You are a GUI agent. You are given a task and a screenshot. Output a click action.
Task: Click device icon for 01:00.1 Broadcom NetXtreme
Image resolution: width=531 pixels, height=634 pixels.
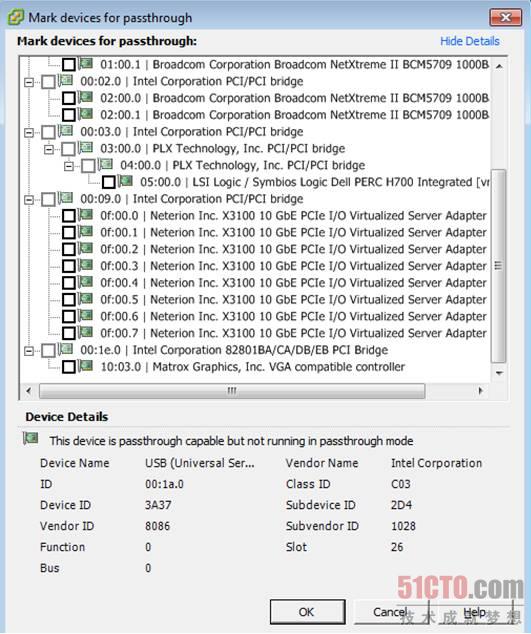point(86,63)
